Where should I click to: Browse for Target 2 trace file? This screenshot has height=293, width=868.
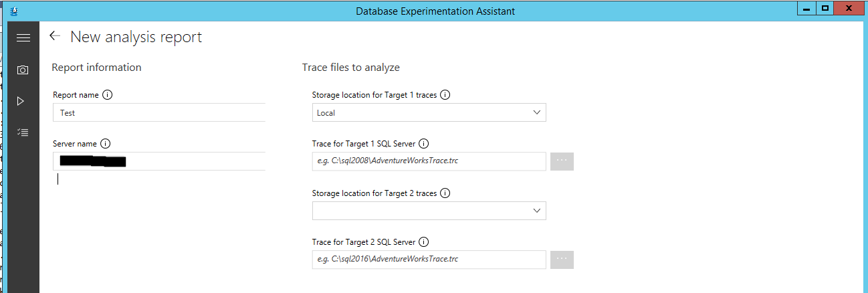coord(562,260)
